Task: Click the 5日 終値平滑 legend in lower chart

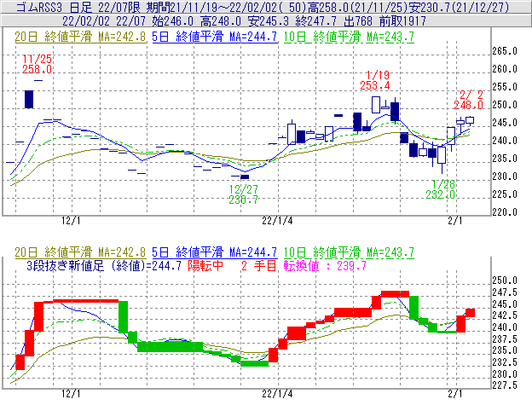Action: click(x=215, y=252)
